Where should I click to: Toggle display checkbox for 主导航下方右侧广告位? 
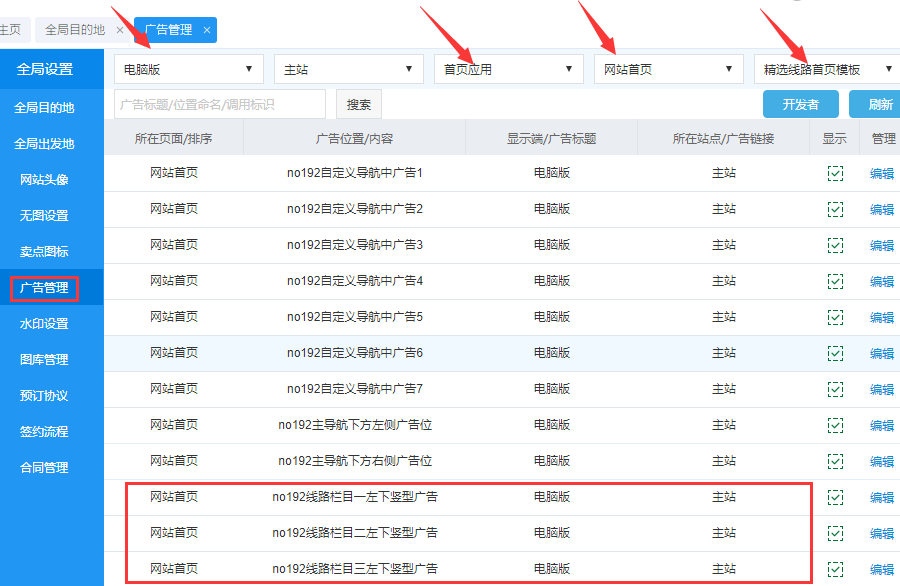[835, 462]
